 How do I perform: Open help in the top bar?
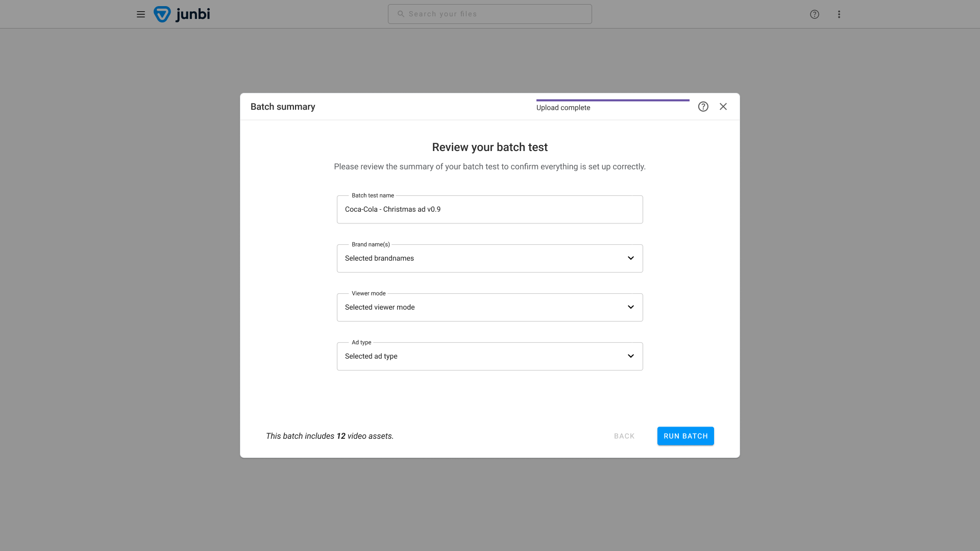pos(815,14)
